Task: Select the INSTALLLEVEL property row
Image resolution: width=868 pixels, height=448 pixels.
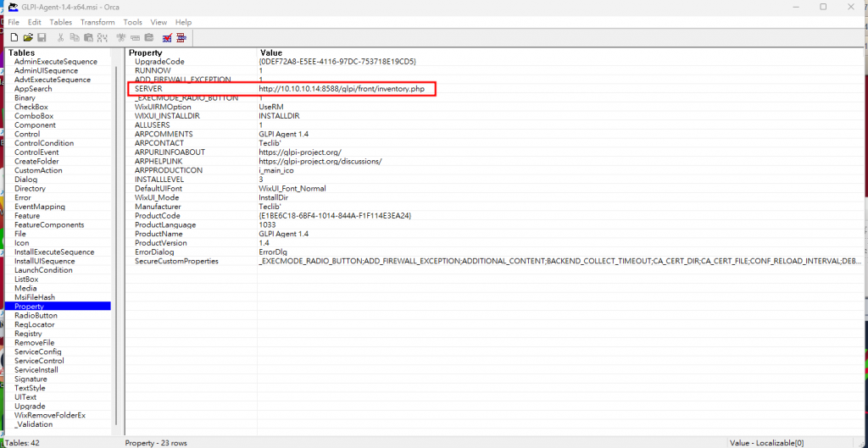Action: click(x=159, y=180)
